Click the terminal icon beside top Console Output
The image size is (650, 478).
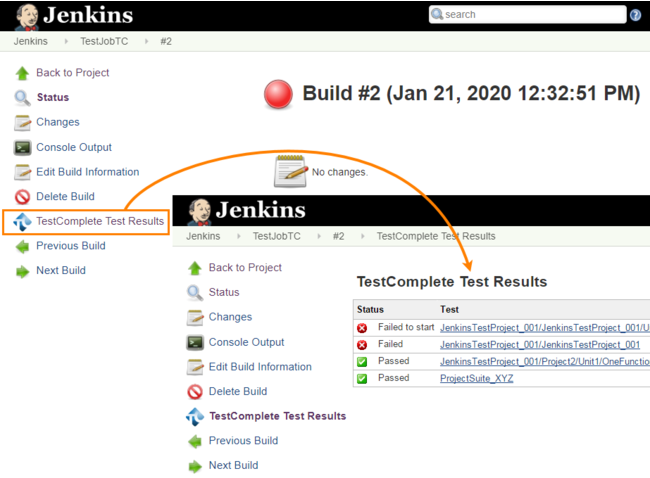coord(22,148)
